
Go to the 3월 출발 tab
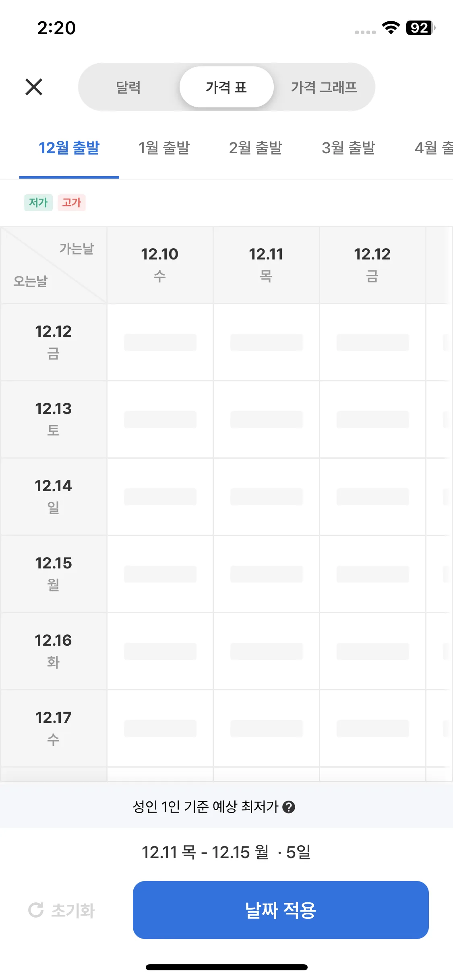point(348,148)
